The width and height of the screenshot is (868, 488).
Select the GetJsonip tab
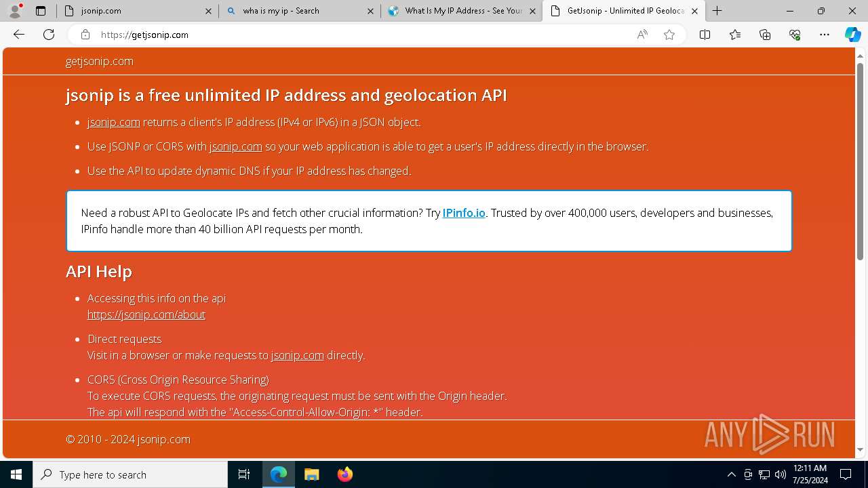point(624,11)
